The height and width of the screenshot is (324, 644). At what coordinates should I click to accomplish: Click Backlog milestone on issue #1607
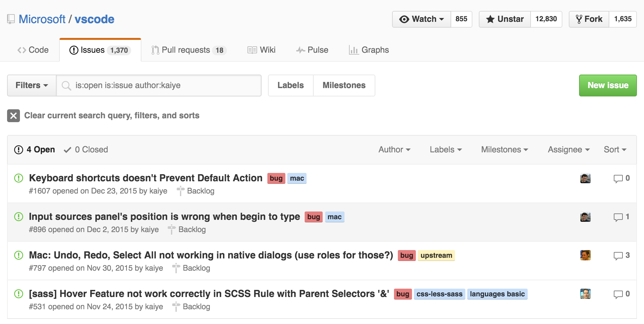tap(196, 191)
